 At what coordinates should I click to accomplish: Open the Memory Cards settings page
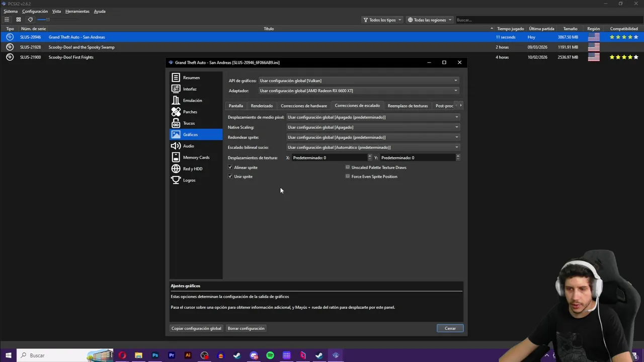pyautogui.click(x=196, y=157)
